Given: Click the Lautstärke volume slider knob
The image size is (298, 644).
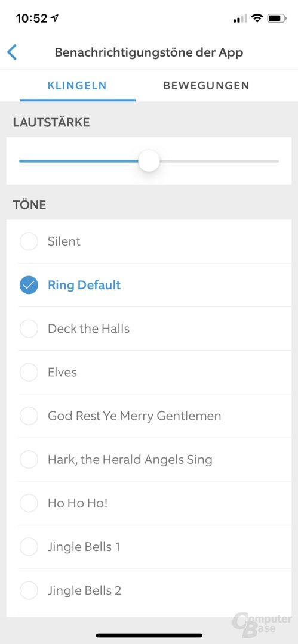Looking at the screenshot, I should point(149,161).
